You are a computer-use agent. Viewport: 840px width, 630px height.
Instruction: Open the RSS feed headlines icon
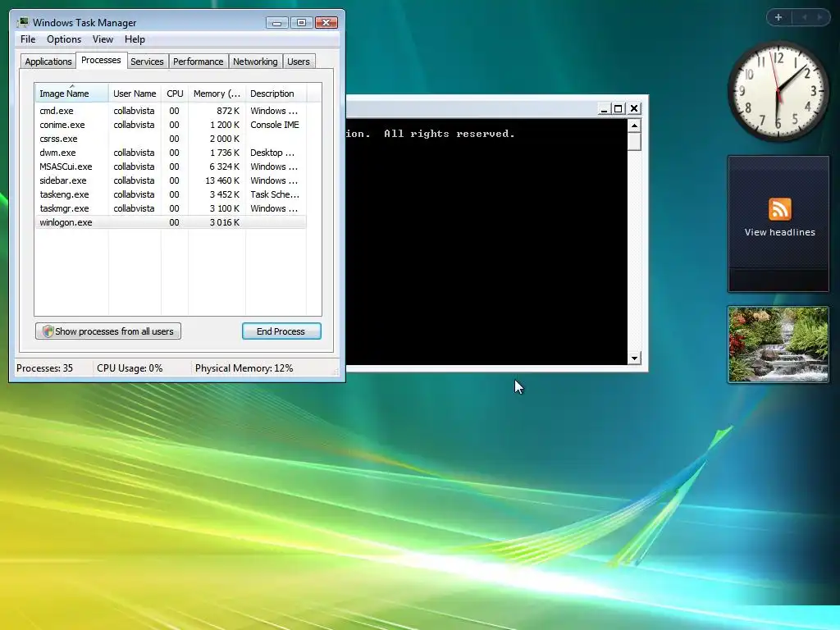tap(779, 209)
